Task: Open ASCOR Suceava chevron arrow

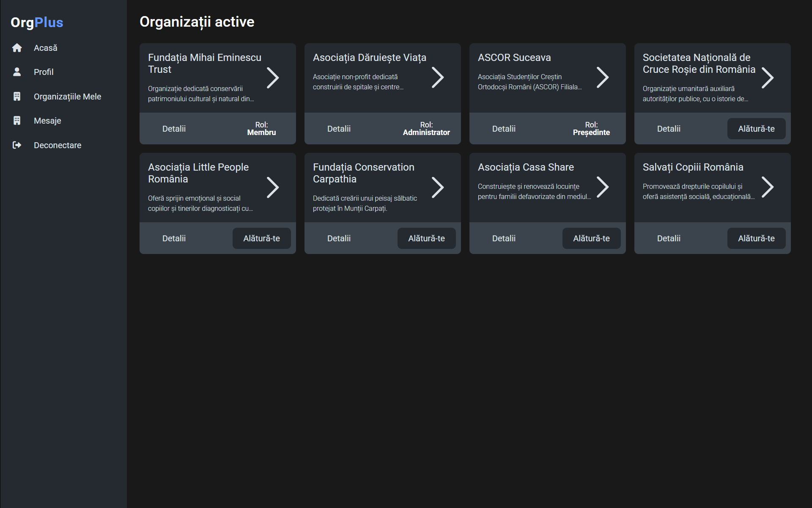Action: [603, 77]
